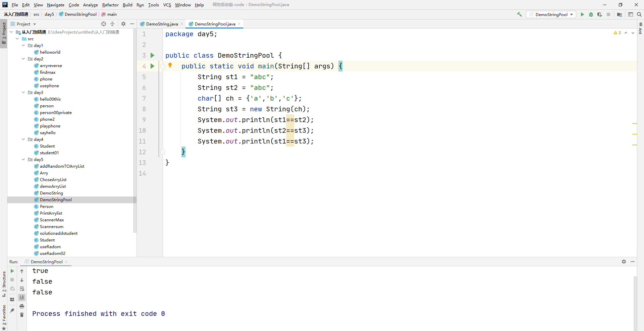
Task: Go to previous highlighted warning arrow
Action: click(x=626, y=33)
